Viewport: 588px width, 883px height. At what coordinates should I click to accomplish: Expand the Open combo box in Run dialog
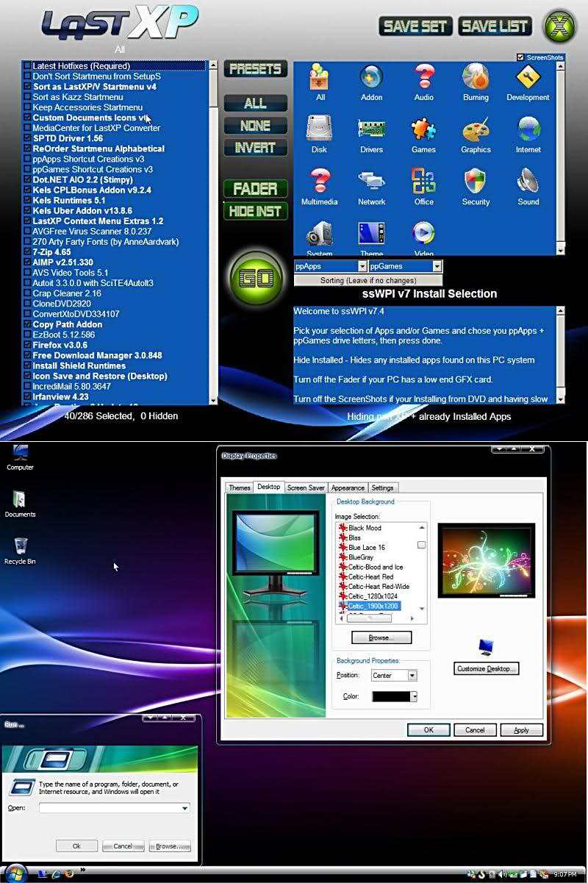click(185, 807)
